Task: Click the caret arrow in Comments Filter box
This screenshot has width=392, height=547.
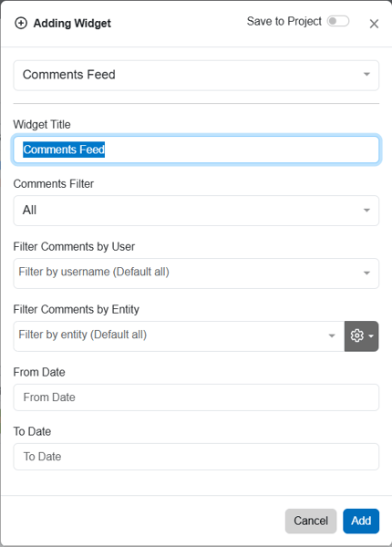Action: 366,210
